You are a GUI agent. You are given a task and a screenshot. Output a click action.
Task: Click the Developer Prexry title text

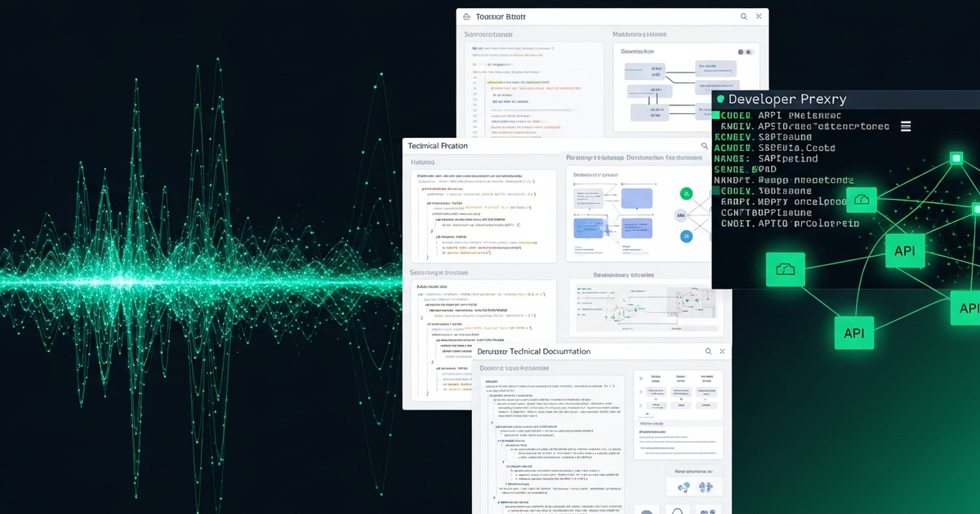[x=787, y=100]
